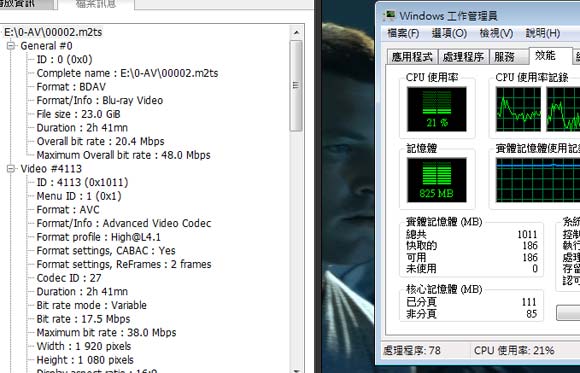Select the 'Maximum Overall bit rate : 48.0 Mbps' row

pyautogui.click(x=124, y=155)
